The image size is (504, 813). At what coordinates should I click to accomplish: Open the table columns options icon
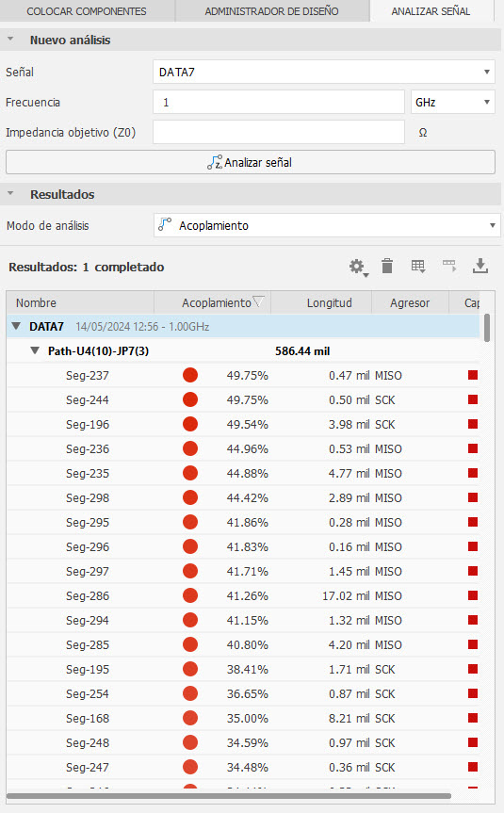418,267
